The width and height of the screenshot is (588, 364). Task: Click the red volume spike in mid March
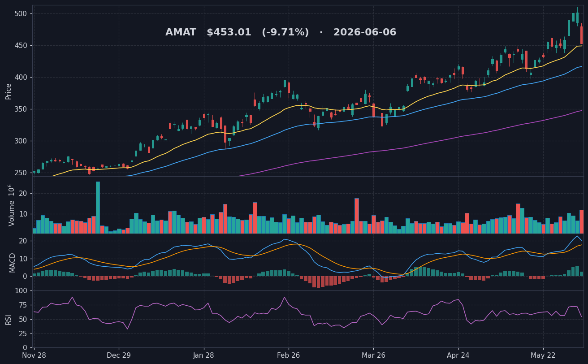[x=357, y=216]
